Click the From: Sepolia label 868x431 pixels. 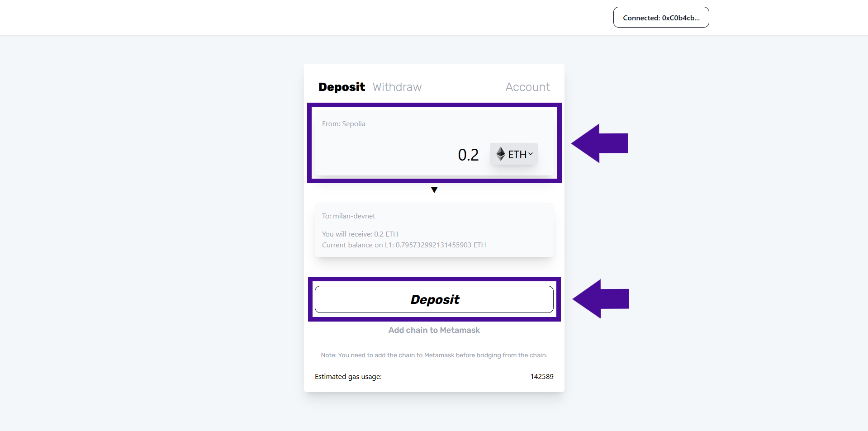[344, 124]
